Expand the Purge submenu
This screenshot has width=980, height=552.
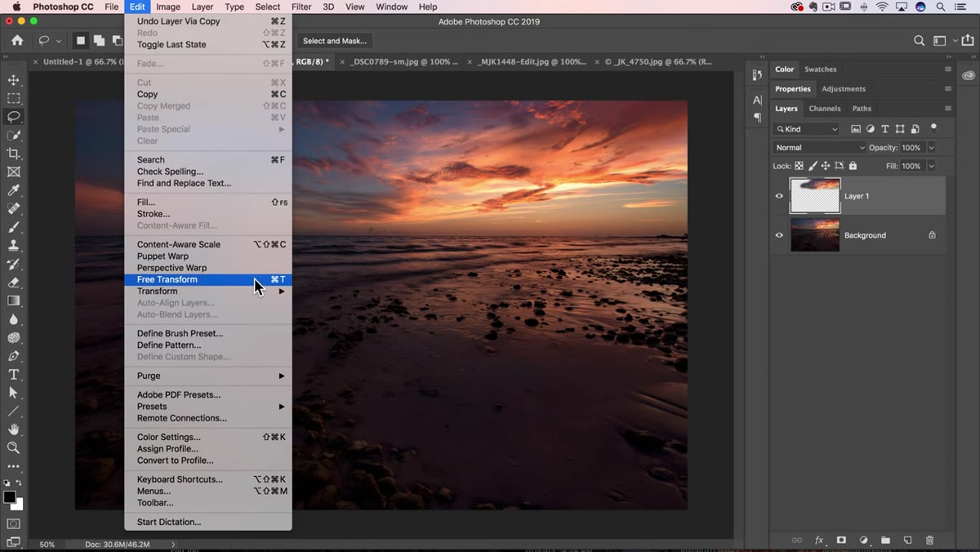[208, 376]
